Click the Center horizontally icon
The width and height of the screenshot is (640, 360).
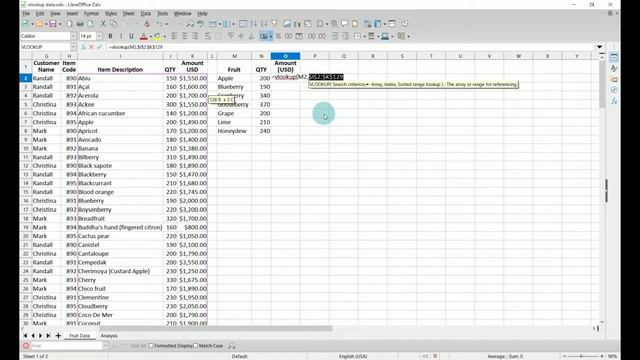pyautogui.click(x=184, y=36)
